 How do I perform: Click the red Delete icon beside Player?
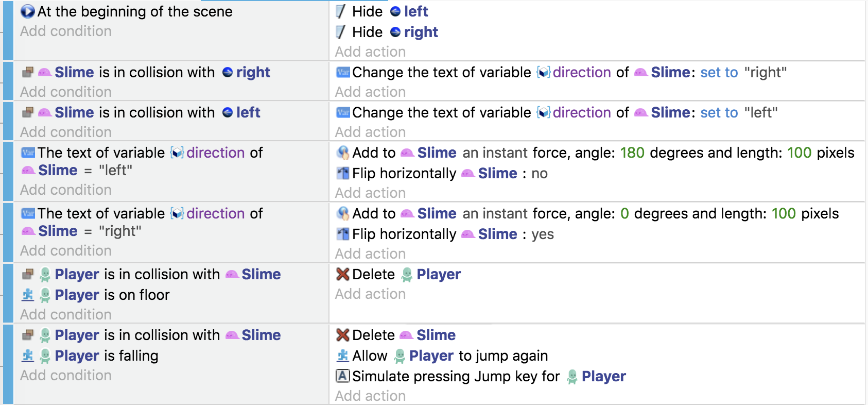[x=343, y=274]
